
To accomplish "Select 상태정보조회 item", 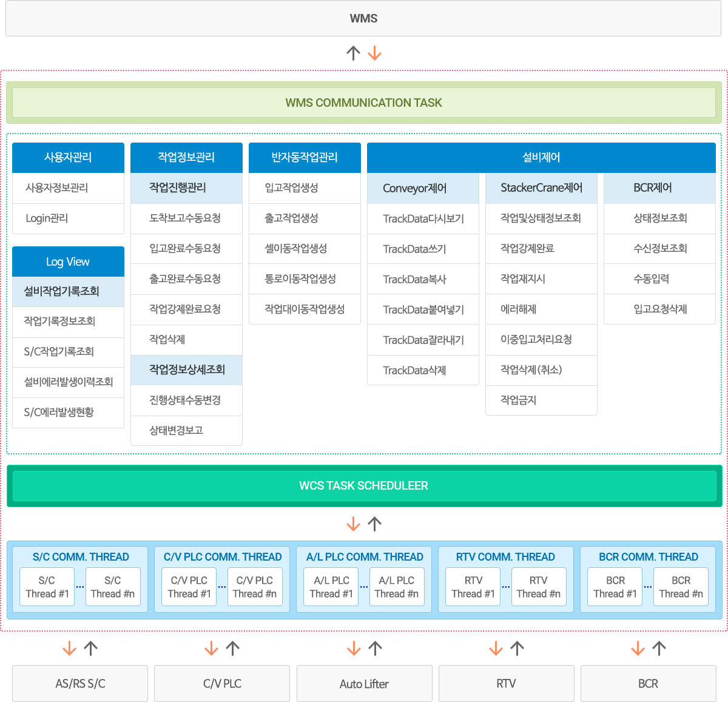I will click(659, 218).
